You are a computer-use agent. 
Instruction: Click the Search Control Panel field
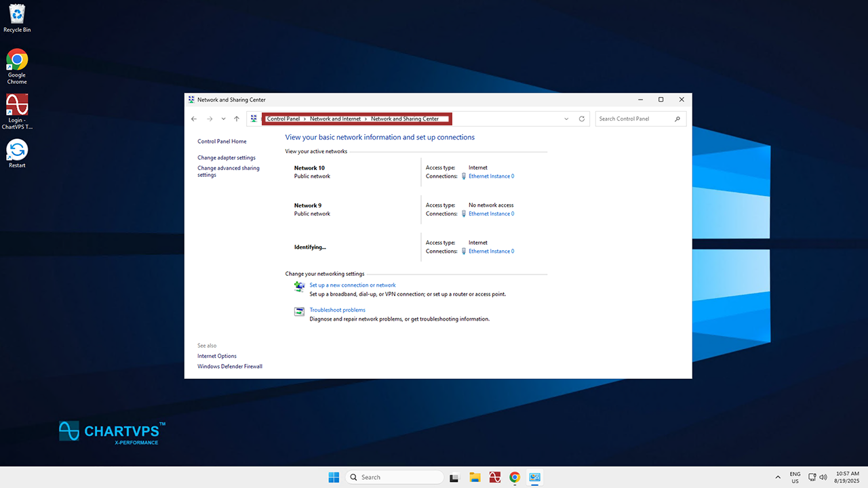pyautogui.click(x=635, y=119)
